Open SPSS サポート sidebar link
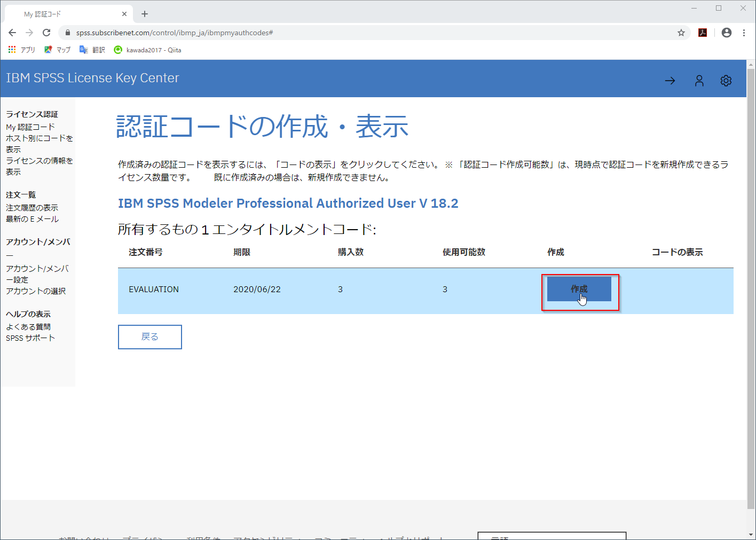 [30, 338]
